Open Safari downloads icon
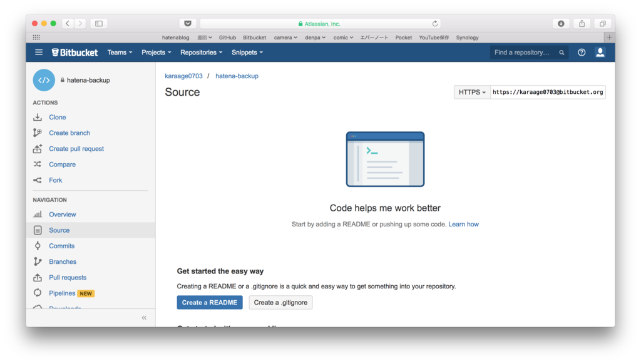The width and height of the screenshot is (641, 364). [x=561, y=24]
